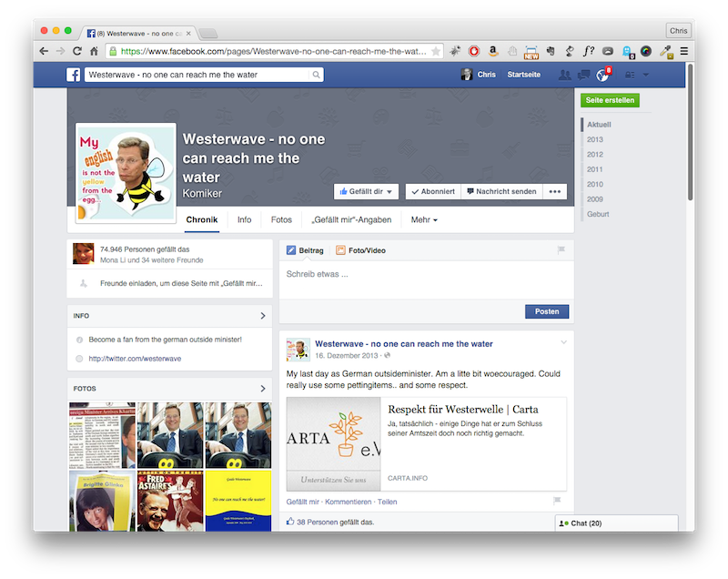Open the twitter.com/westerwave link

coord(135,359)
